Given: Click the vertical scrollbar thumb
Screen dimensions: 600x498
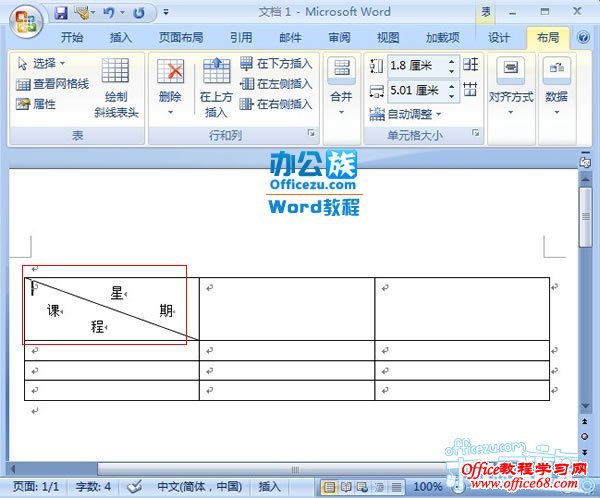Looking at the screenshot, I should coord(585,217).
